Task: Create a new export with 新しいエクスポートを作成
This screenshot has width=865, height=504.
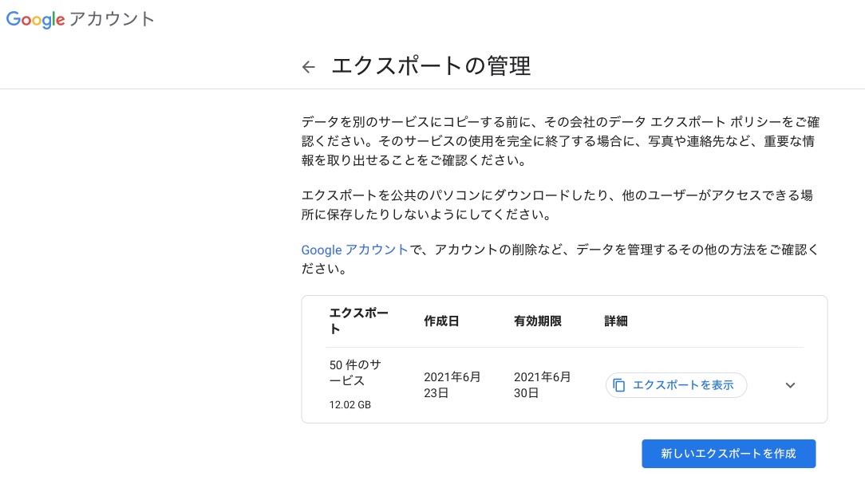Action: point(729,453)
